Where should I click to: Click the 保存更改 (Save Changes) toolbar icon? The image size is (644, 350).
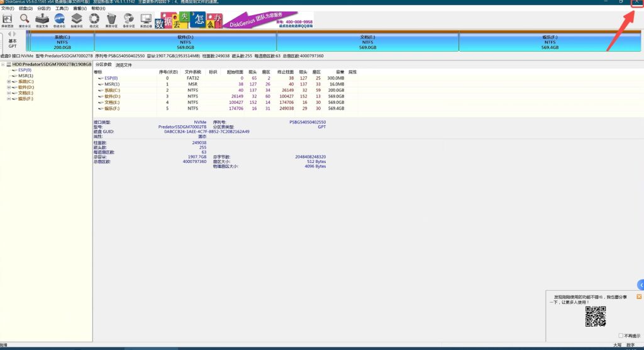(8, 20)
